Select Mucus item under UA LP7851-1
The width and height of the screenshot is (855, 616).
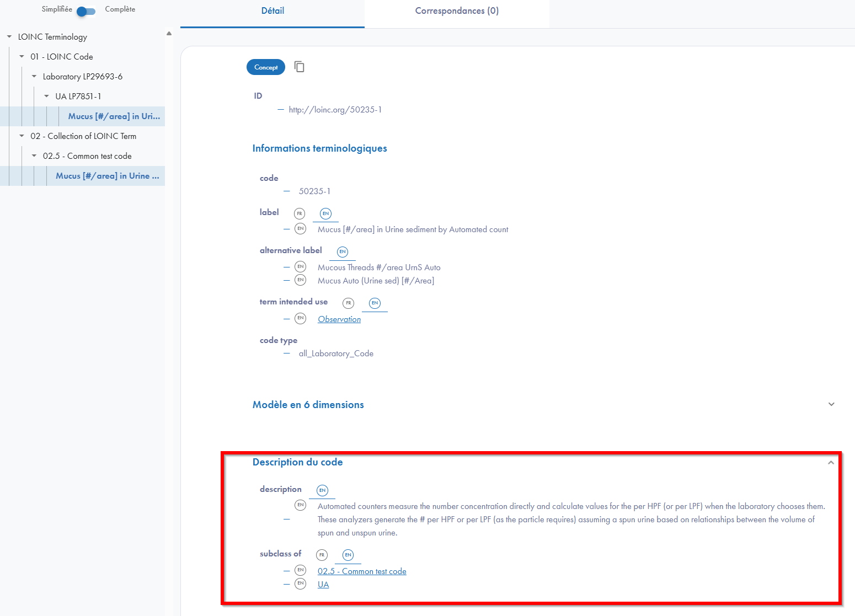pyautogui.click(x=114, y=116)
